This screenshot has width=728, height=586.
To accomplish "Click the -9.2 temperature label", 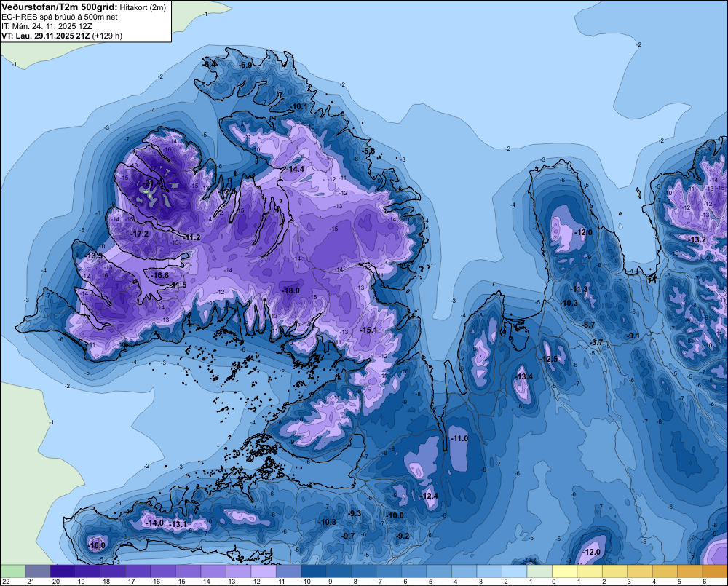I will coord(402,536).
